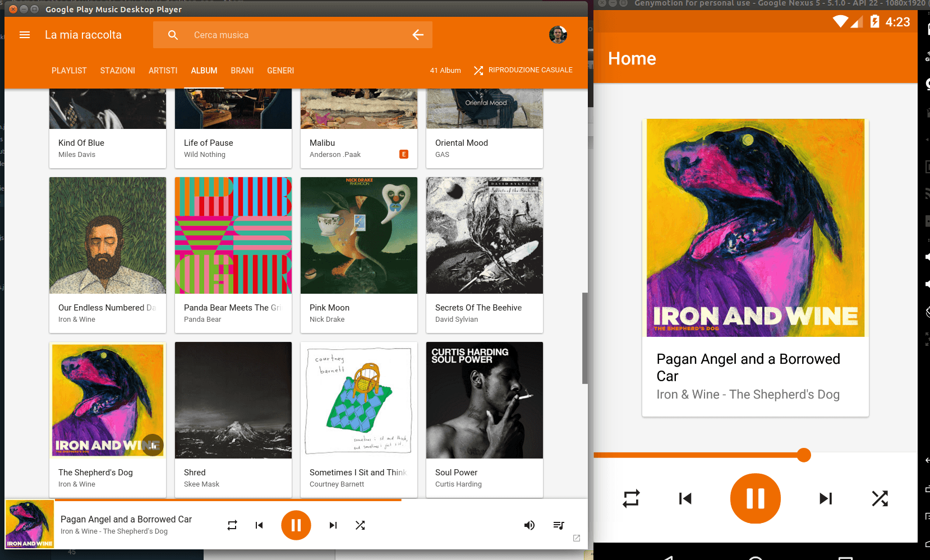Click the La mia raccolta header title
The width and height of the screenshot is (930, 560).
(83, 35)
